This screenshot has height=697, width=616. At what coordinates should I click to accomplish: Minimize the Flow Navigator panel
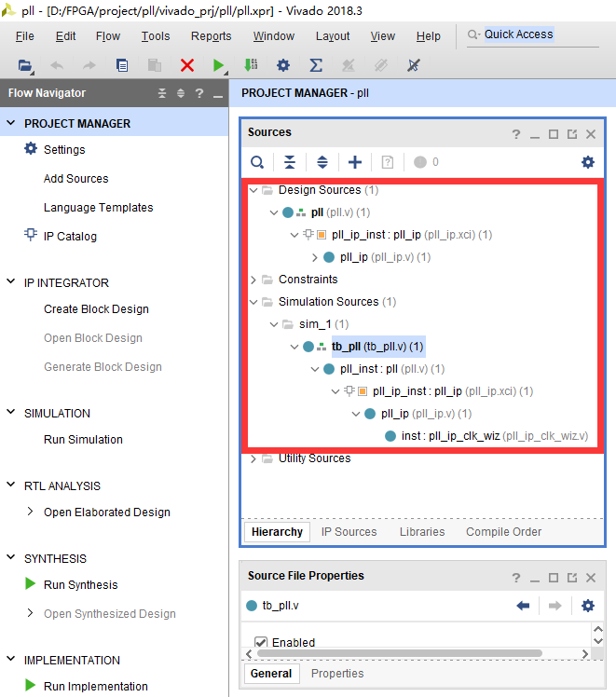tap(218, 95)
